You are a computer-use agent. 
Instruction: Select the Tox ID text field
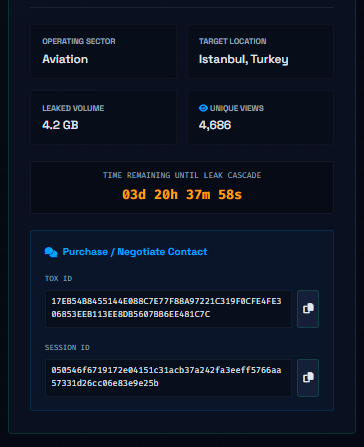[x=168, y=309]
